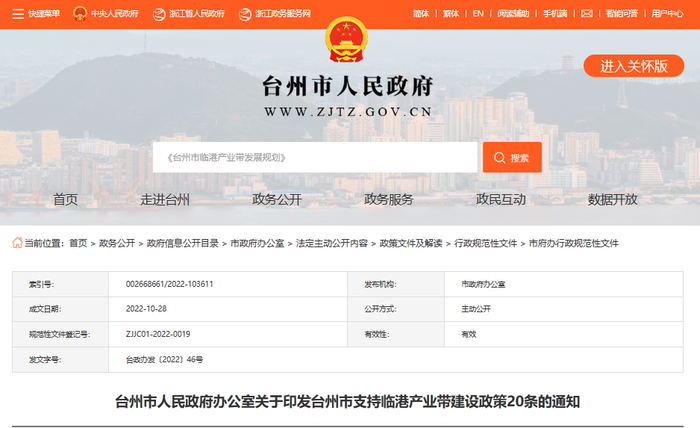
Task: Switch to 简体 simplified Chinese
Action: [x=421, y=14]
